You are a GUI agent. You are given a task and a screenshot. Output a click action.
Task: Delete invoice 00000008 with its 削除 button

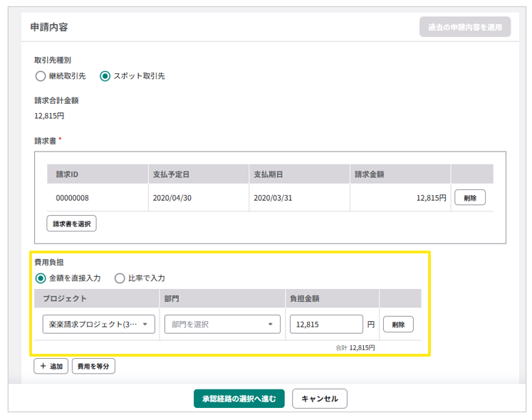coord(469,198)
